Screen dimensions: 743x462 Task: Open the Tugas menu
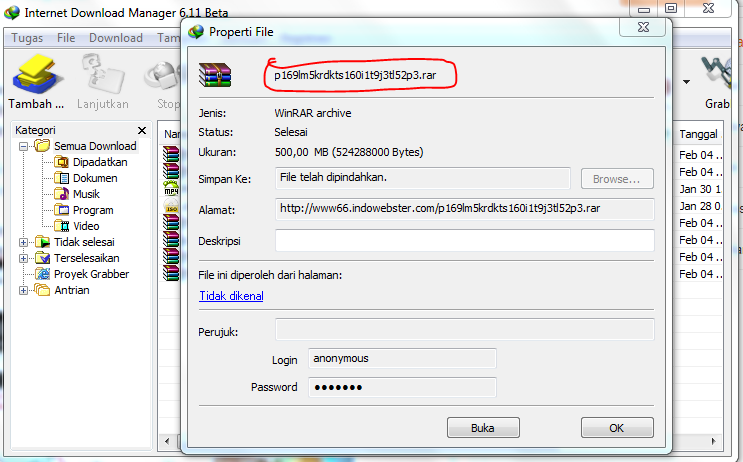[x=27, y=38]
